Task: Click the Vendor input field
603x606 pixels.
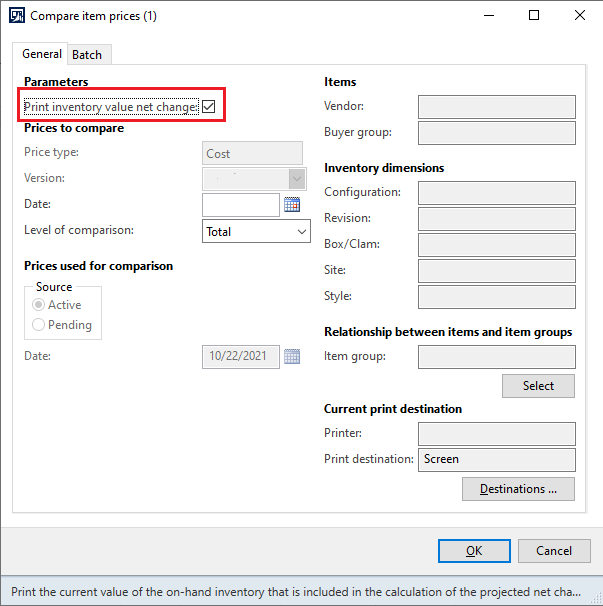Action: (496, 107)
